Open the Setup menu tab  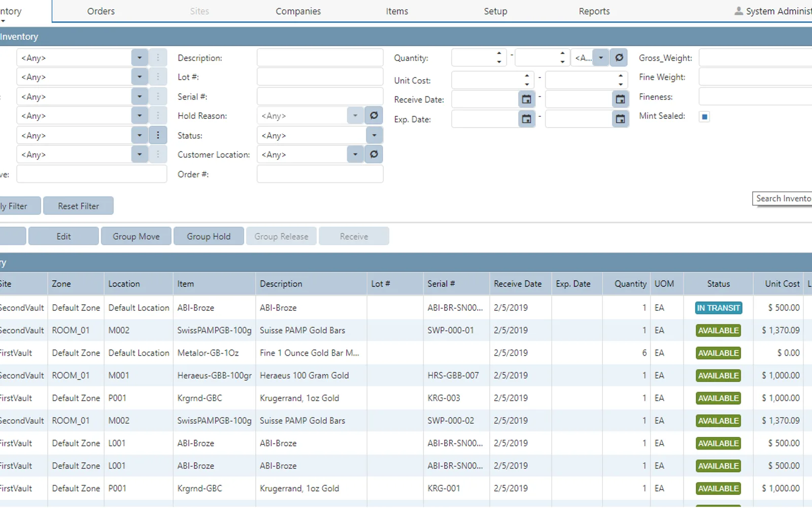click(x=495, y=11)
